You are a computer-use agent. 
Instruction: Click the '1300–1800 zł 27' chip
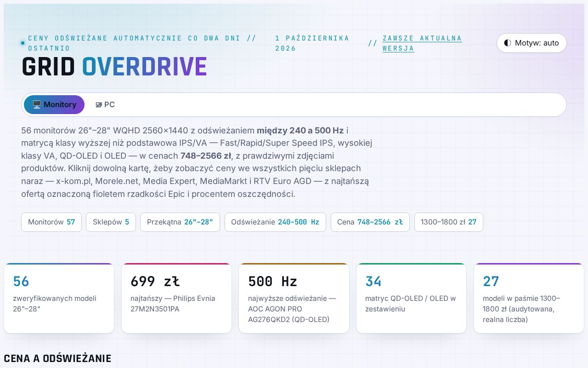(449, 222)
